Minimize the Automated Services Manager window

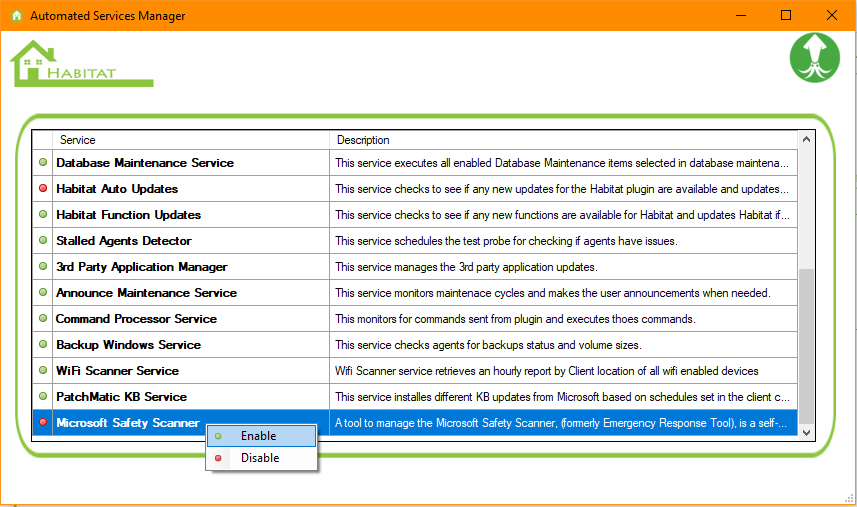(741, 15)
